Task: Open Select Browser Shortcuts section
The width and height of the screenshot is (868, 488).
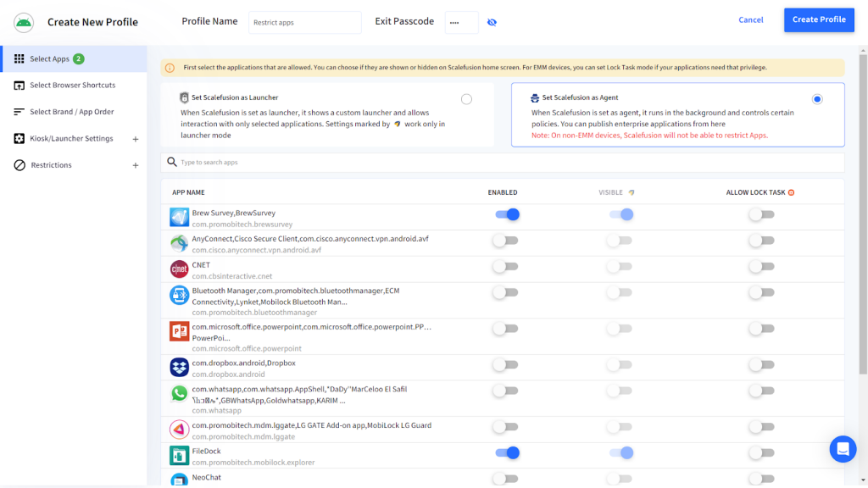Action: pos(74,86)
